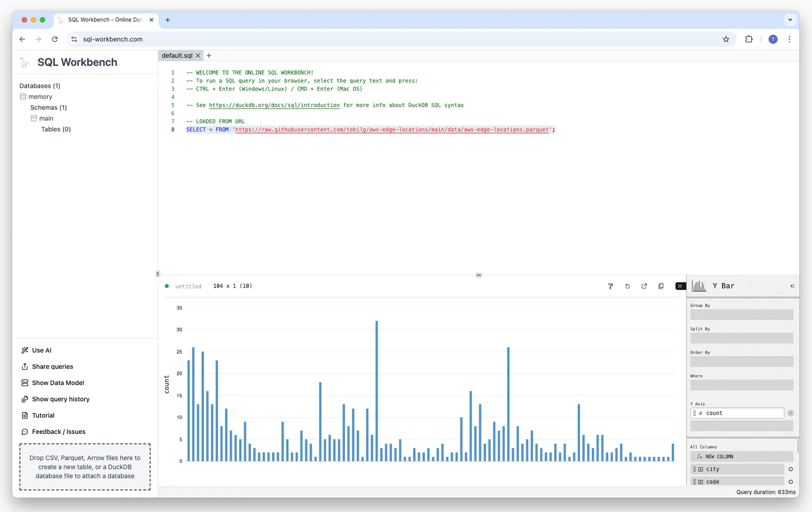Click the copy results icon

point(661,286)
